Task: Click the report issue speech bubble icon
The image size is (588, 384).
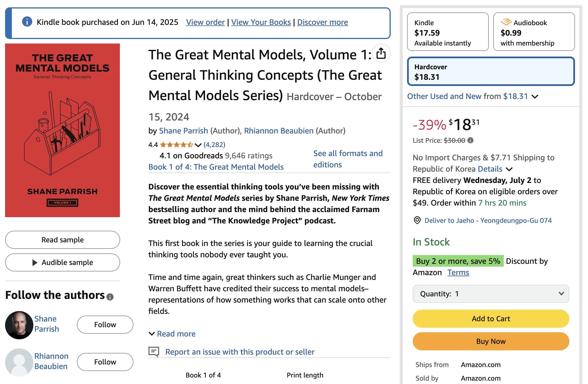Action: [154, 352]
